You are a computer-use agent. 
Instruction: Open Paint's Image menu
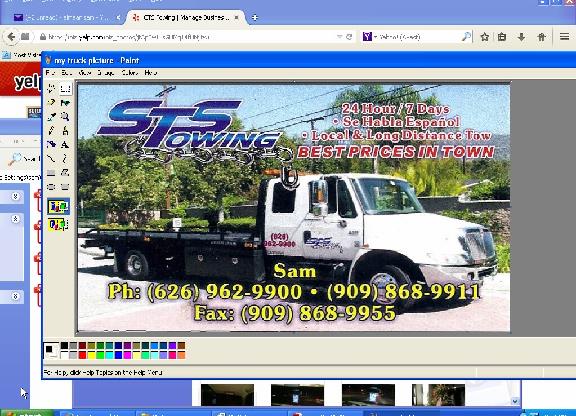(x=106, y=73)
